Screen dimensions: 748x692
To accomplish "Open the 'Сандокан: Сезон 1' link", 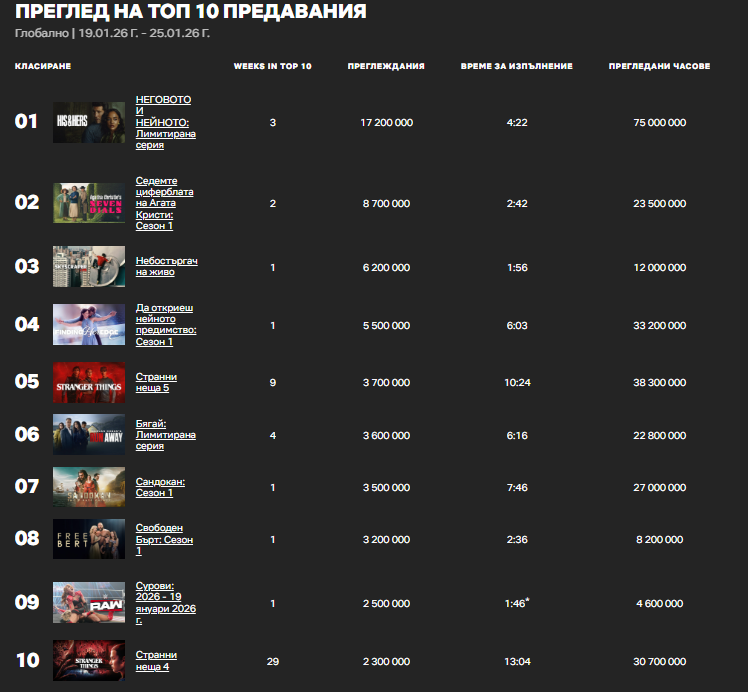I will pos(160,487).
